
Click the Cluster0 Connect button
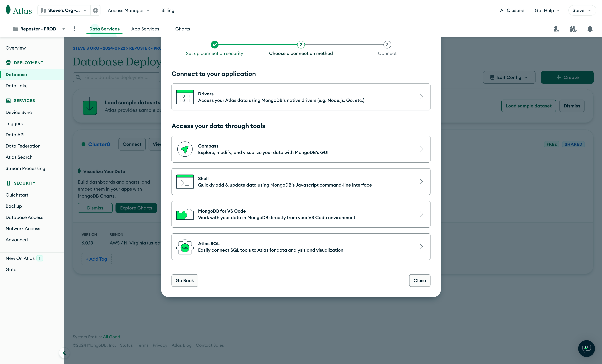pos(132,144)
